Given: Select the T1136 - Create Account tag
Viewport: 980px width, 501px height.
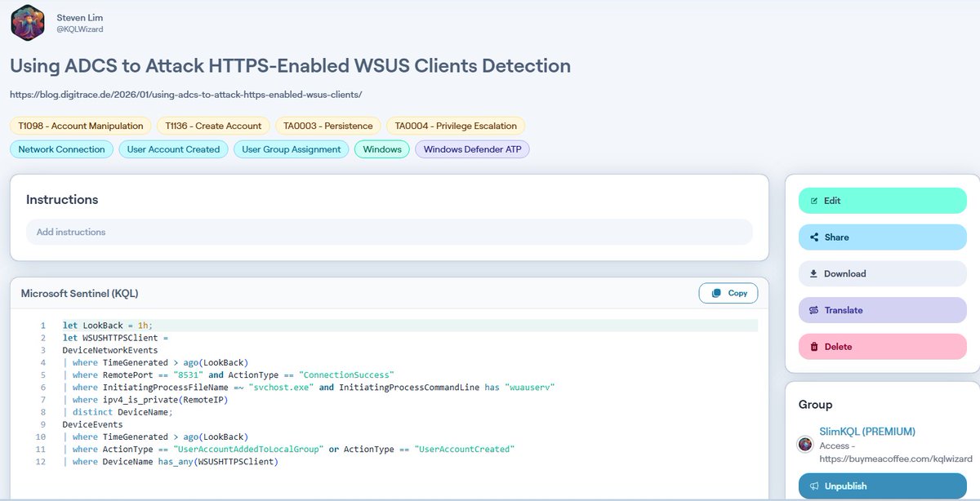Looking at the screenshot, I should (x=213, y=126).
